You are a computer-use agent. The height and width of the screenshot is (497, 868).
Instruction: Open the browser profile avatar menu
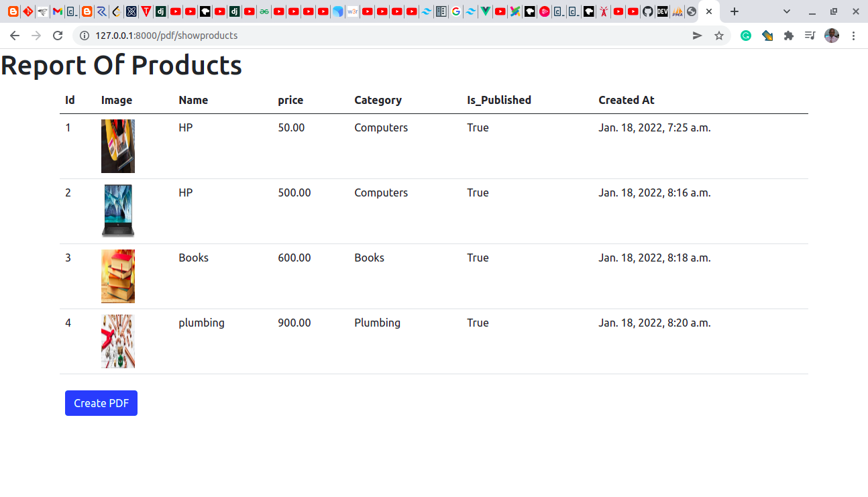pos(832,35)
